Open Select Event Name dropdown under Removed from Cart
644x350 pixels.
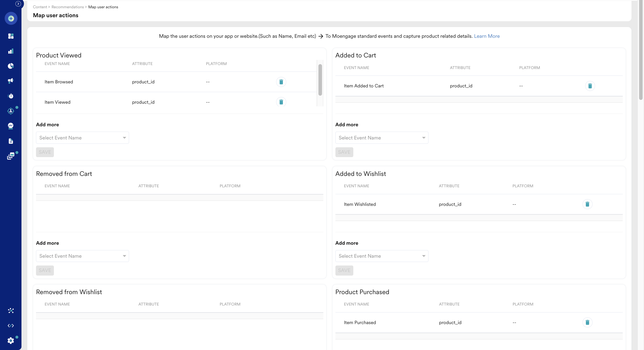tap(83, 256)
